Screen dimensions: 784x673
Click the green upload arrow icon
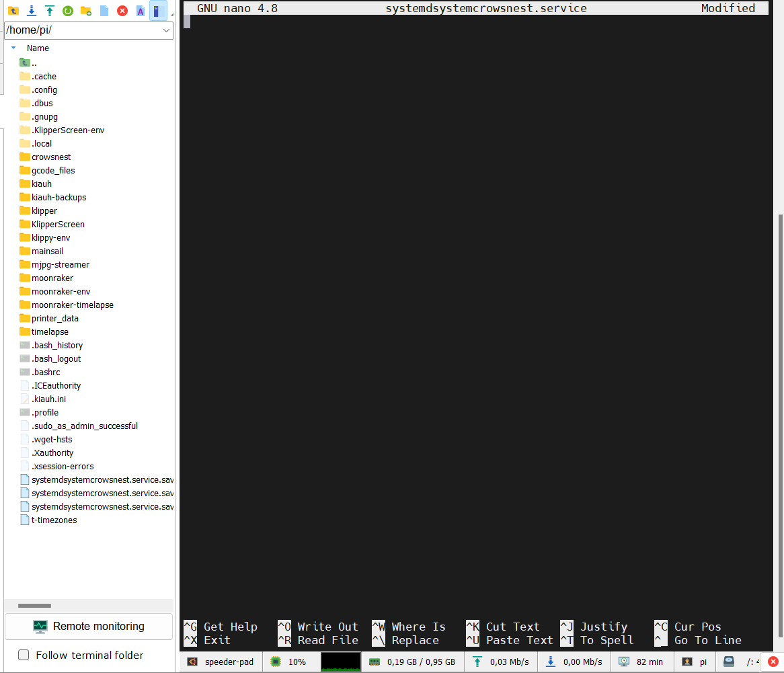pos(50,11)
